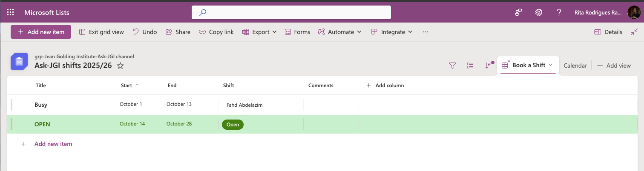Click the empty Comments cell in OPEN row
This screenshot has width=644, height=171.
(331, 124)
